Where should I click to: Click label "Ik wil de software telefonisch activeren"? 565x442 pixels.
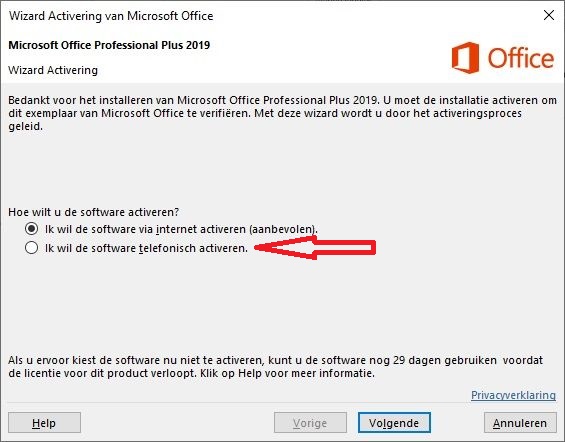(x=146, y=248)
